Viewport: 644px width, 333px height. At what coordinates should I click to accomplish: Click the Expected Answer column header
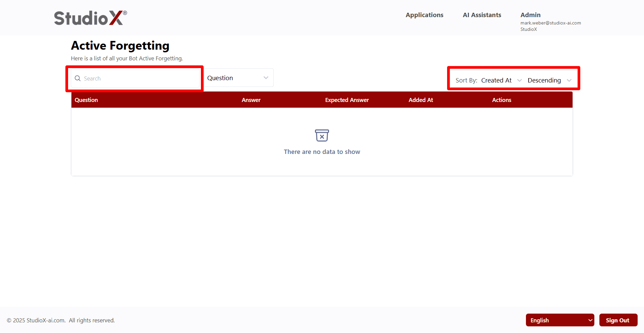pyautogui.click(x=347, y=100)
